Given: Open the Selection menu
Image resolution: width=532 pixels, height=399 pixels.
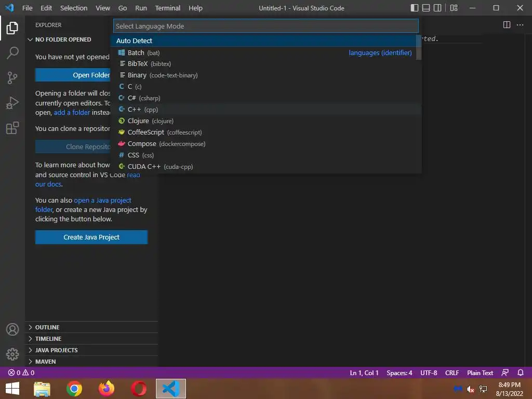Looking at the screenshot, I should point(74,8).
